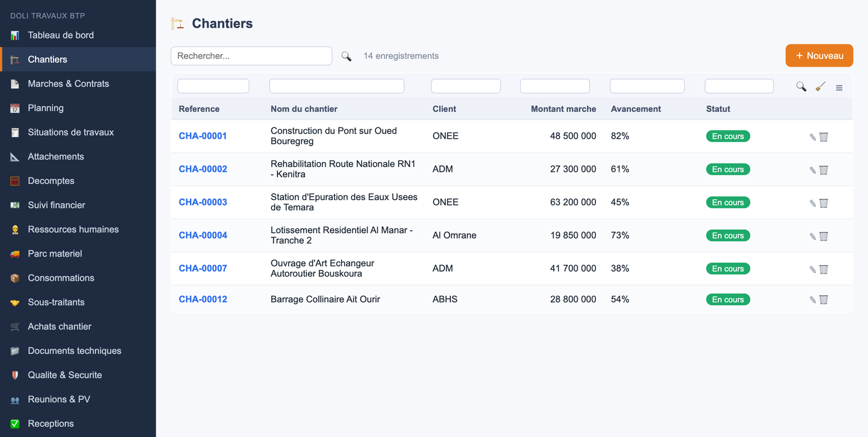Click trash icon on CHA-00004 row
Image resolution: width=868 pixels, height=437 pixels.
click(824, 236)
